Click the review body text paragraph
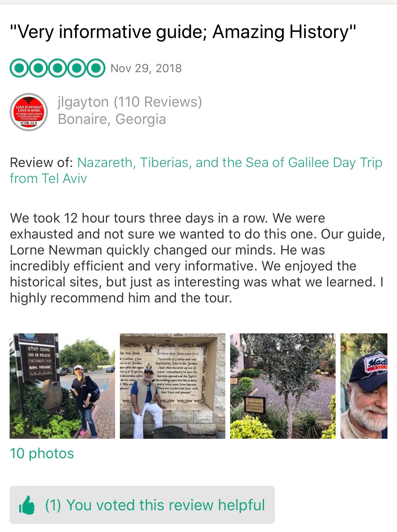This screenshot has height=532, width=397. coord(198,258)
